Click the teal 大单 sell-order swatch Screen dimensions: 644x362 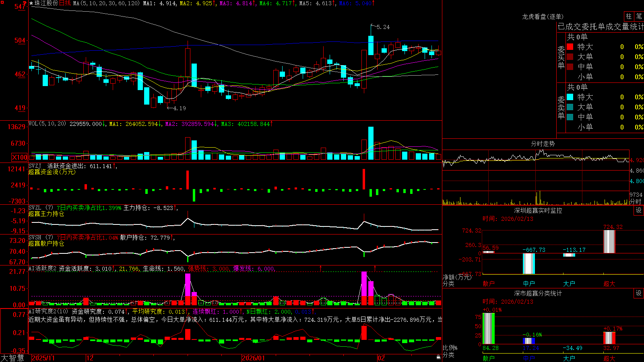click(570, 107)
